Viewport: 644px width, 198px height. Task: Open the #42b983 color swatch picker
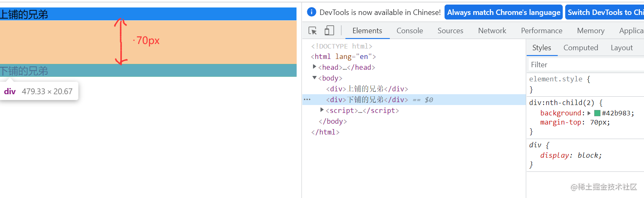(597, 113)
